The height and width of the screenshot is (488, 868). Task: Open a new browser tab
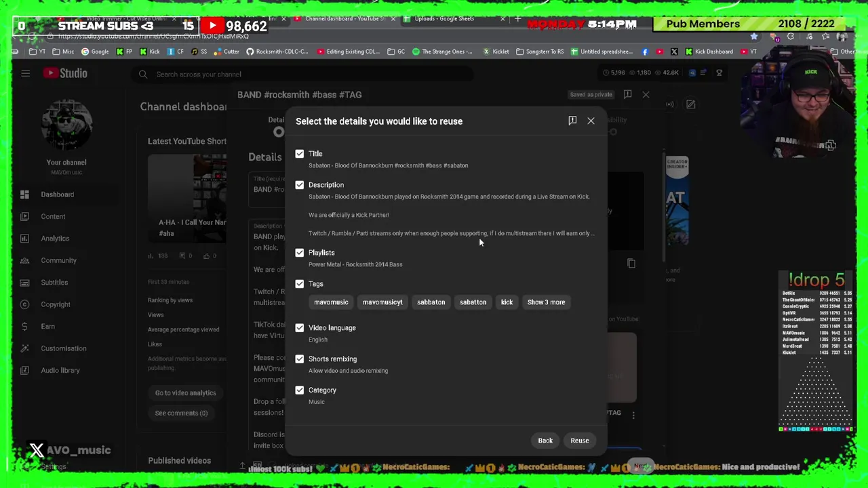(x=517, y=19)
